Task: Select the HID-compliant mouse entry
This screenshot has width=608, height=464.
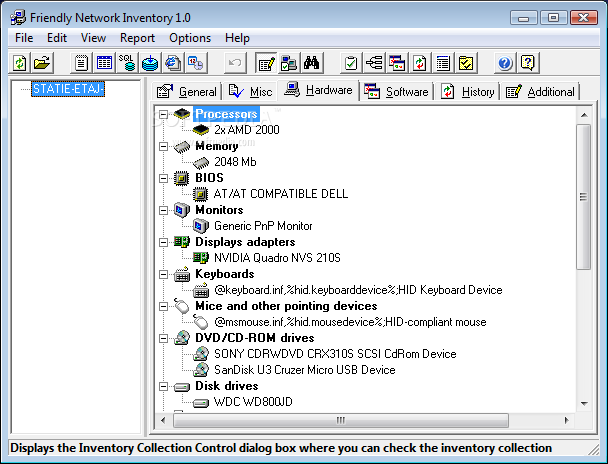Action: [350, 322]
